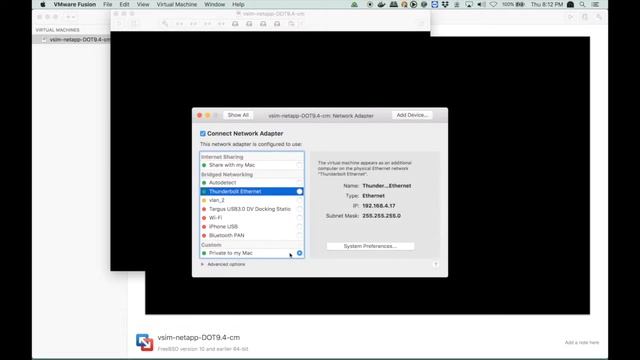Open System Preferences... button

click(x=370, y=246)
